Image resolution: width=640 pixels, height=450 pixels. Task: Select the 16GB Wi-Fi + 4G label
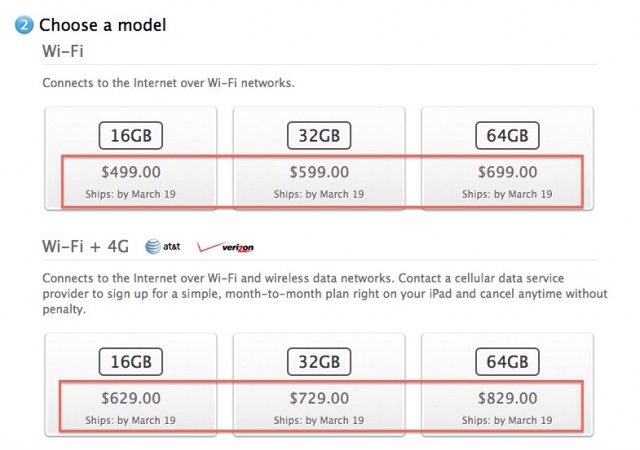(x=131, y=359)
